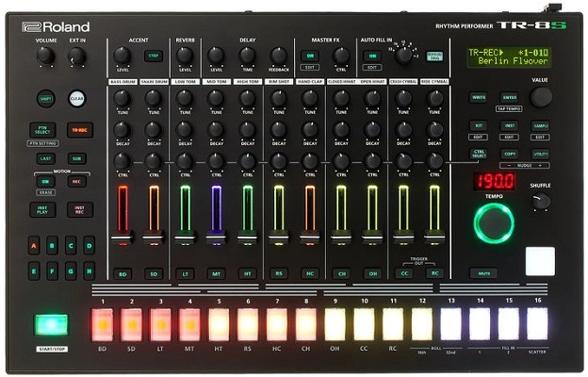Screen dimensions: 588x377
Task: Toggle the MOTION ON button
Action: pos(45,181)
